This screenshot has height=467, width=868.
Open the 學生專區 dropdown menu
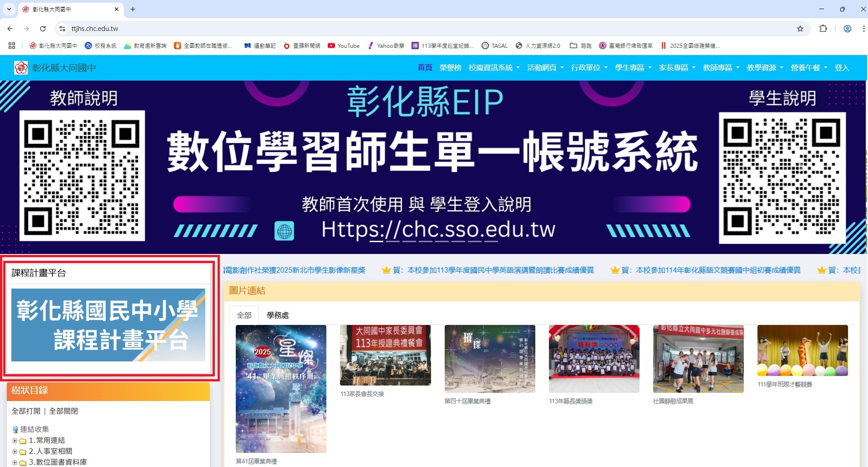[633, 68]
